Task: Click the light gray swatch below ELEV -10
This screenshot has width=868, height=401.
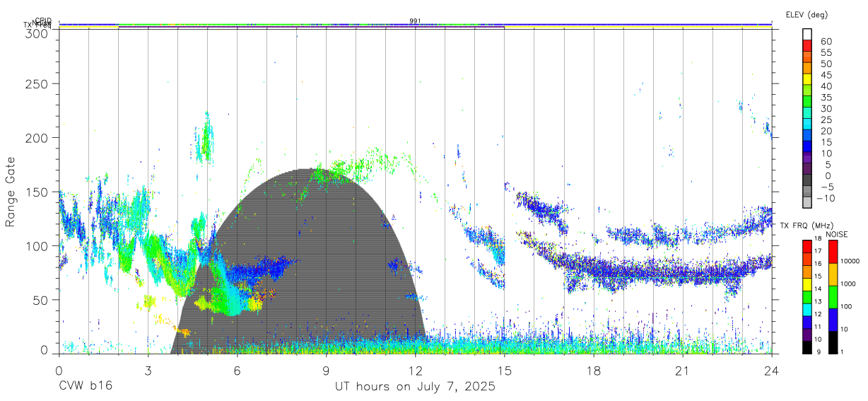Action: (807, 203)
